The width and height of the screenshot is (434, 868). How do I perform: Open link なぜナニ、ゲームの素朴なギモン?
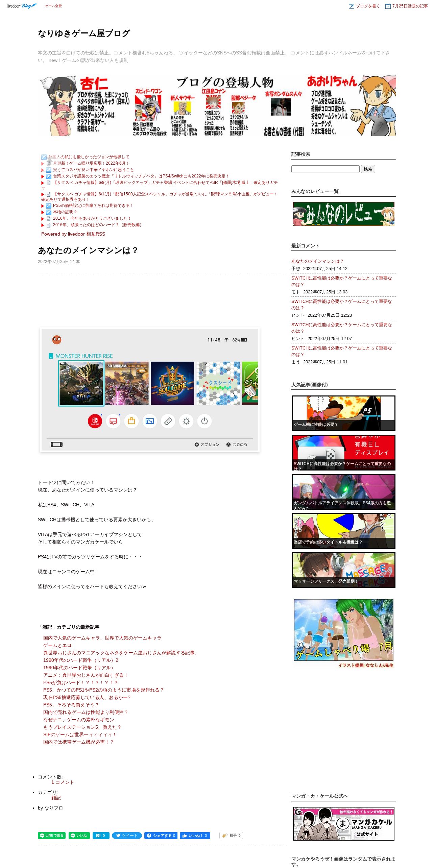78,720
